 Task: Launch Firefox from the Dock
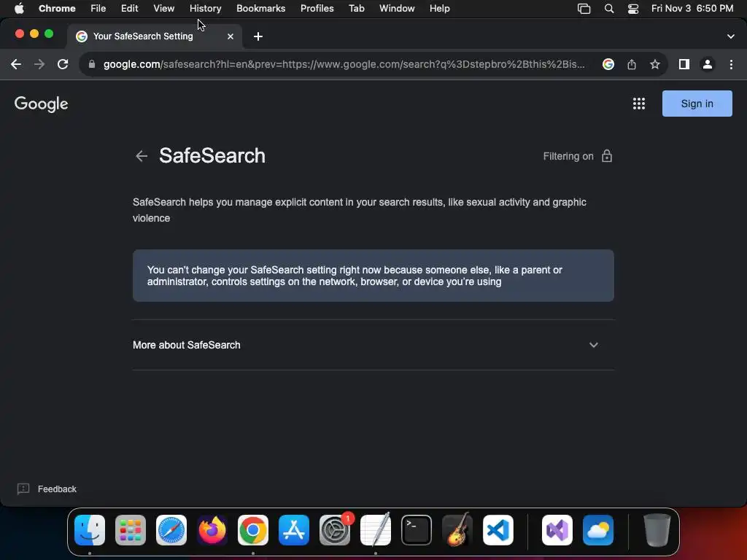212,530
